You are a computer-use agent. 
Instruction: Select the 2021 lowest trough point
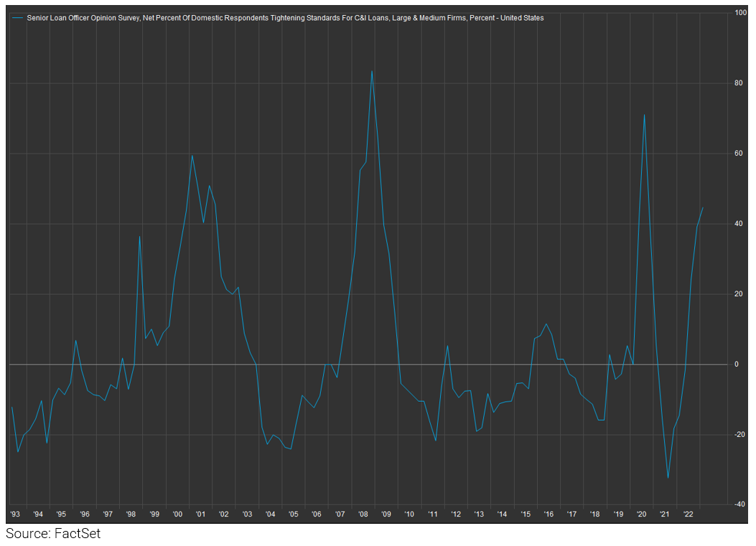coord(668,479)
